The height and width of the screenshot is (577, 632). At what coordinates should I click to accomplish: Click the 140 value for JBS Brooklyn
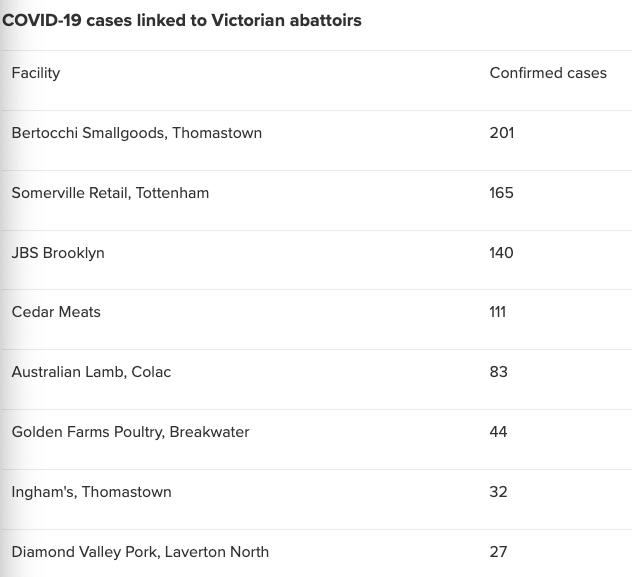(501, 253)
